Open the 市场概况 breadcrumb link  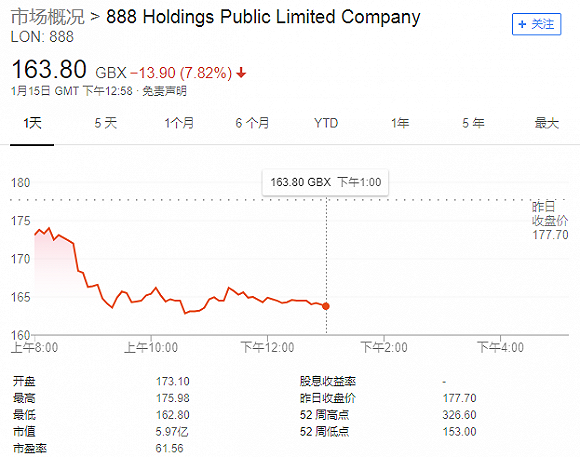pyautogui.click(x=48, y=17)
